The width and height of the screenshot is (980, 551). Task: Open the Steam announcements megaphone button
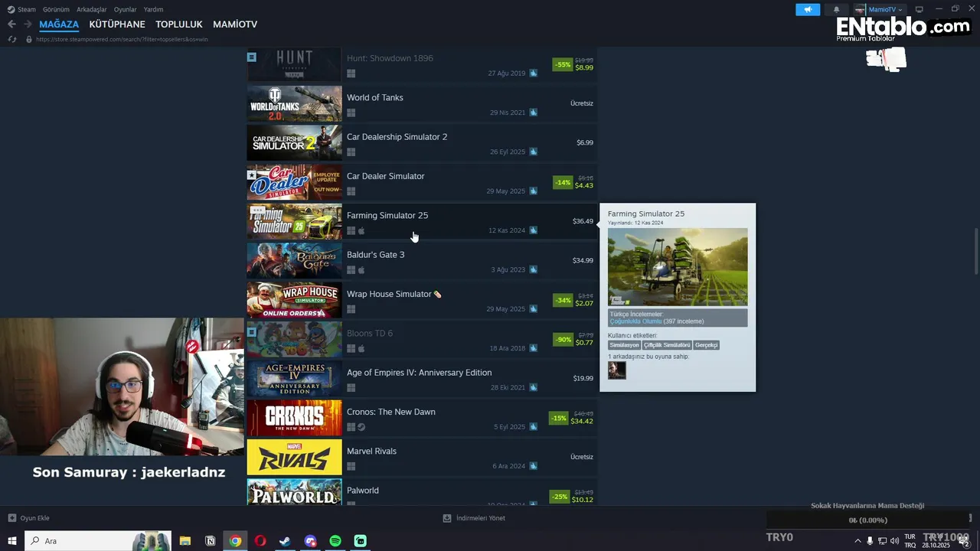(808, 9)
